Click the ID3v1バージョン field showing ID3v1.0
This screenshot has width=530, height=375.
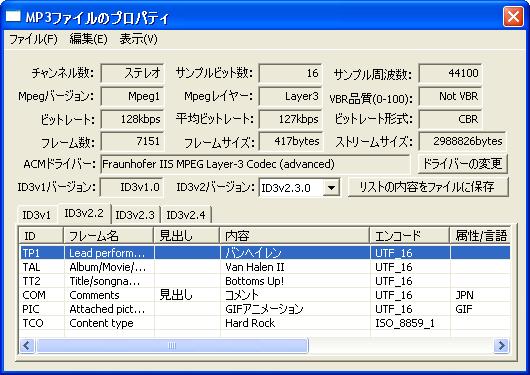(131, 187)
